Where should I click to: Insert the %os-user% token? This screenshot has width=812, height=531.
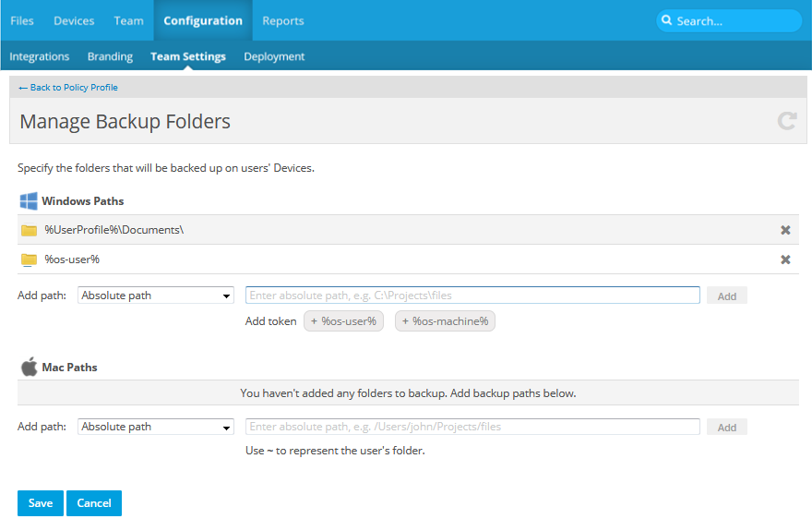pyautogui.click(x=343, y=321)
